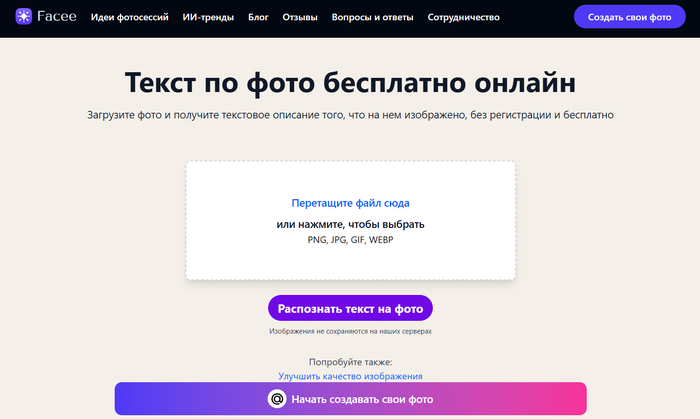The width and height of the screenshot is (700, 419).
Task: Click the Текст по фото бесплатно онлайн heading
Action: pos(350,82)
